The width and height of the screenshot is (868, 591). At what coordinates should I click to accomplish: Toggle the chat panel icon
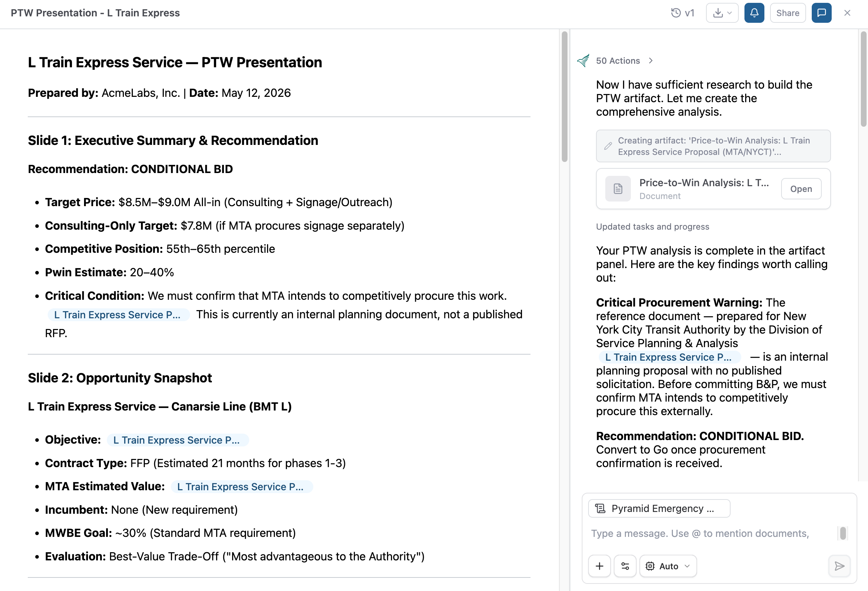pyautogui.click(x=821, y=13)
